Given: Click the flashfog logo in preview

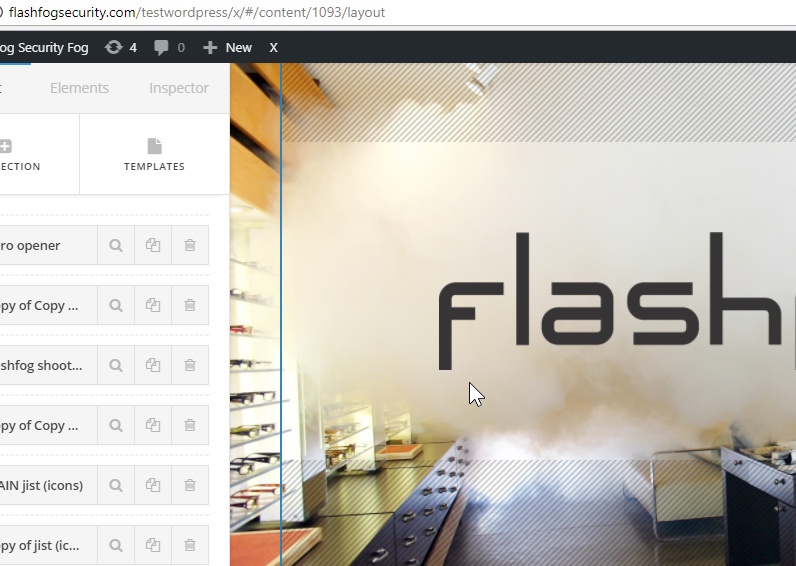Looking at the screenshot, I should click(617, 301).
